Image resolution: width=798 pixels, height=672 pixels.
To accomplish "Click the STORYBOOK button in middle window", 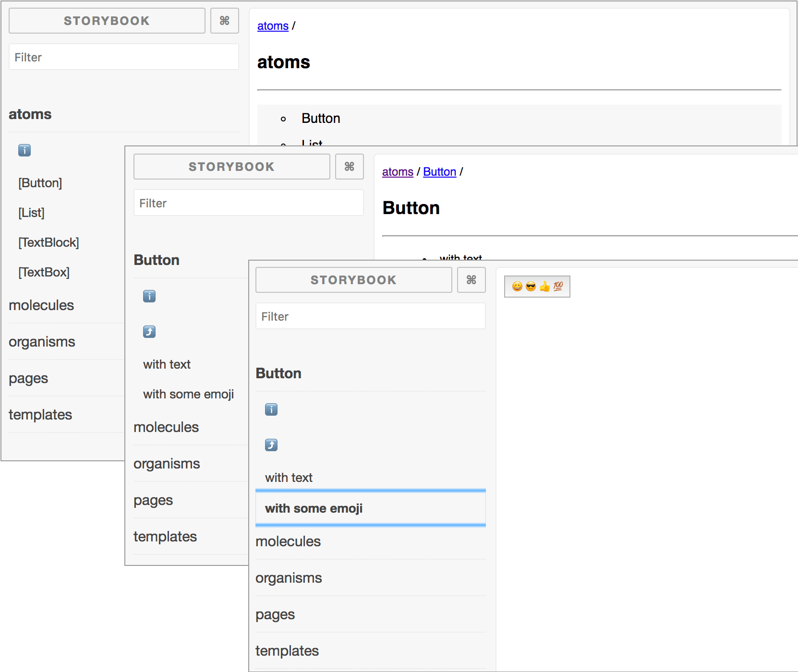I will [x=232, y=167].
